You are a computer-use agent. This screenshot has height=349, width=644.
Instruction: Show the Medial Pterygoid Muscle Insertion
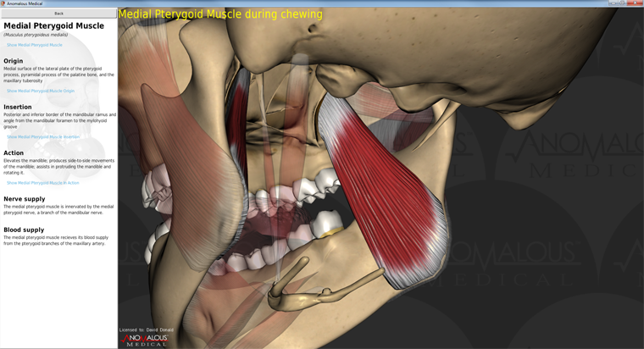tap(43, 136)
